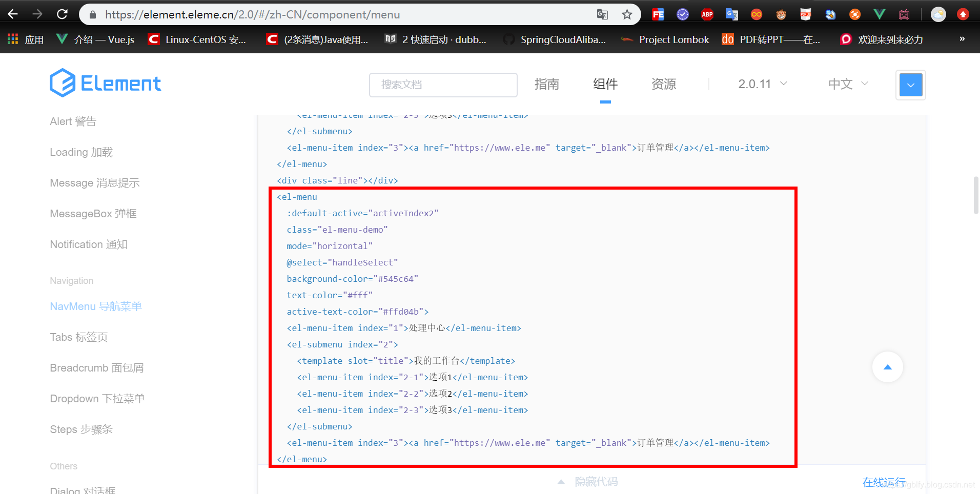Select Breadcrumb 面包屑 in sidebar

tap(97, 368)
